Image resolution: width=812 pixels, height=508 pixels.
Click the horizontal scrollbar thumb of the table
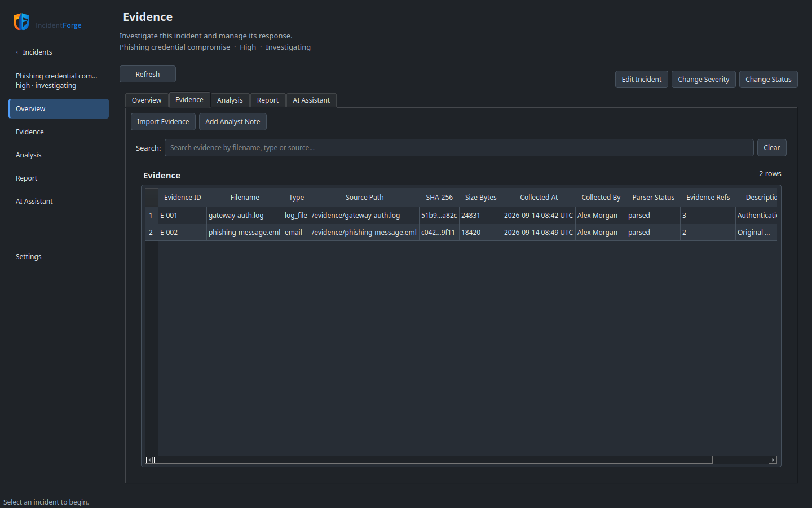pyautogui.click(x=433, y=460)
